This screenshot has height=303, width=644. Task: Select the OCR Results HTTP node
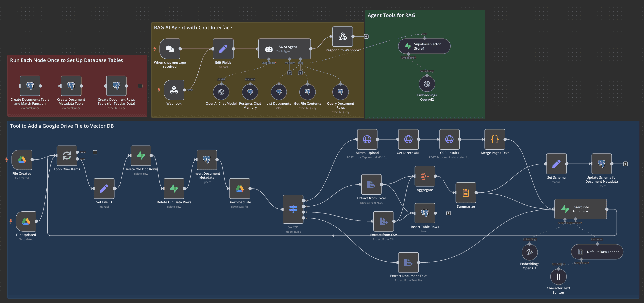(449, 139)
